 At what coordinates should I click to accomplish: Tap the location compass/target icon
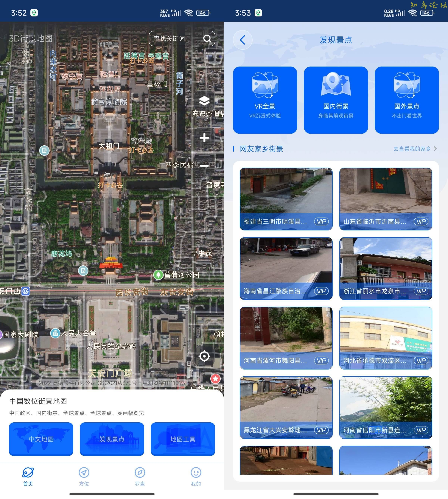[204, 357]
